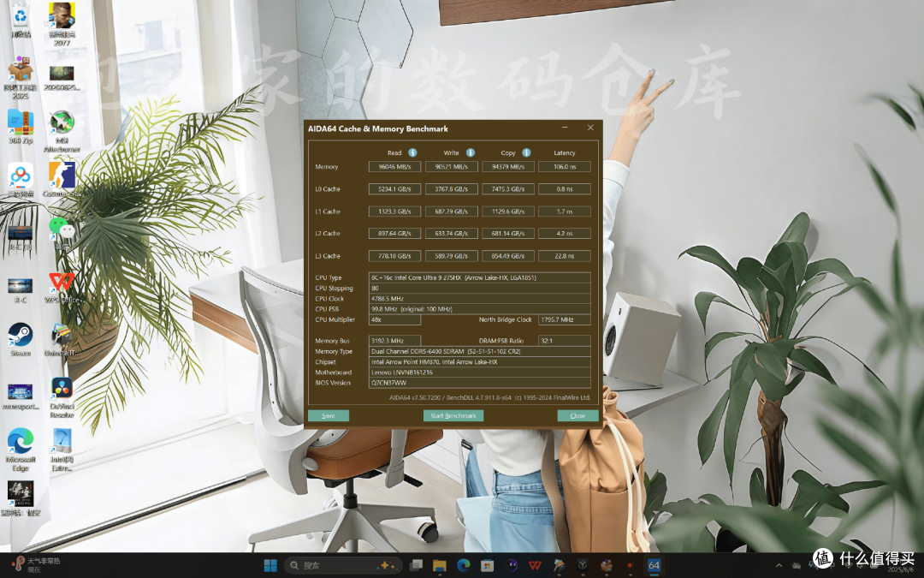Click the DRAM:FSB Ratio value 32:1

click(x=565, y=341)
